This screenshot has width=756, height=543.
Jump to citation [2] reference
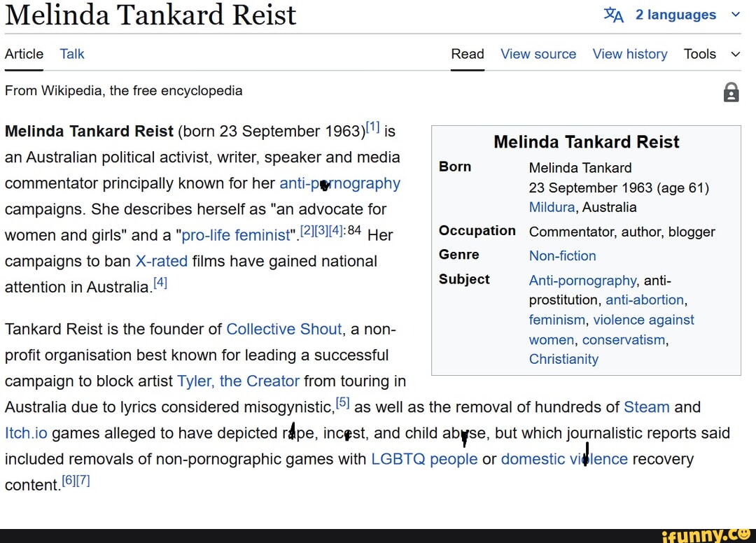307,231
